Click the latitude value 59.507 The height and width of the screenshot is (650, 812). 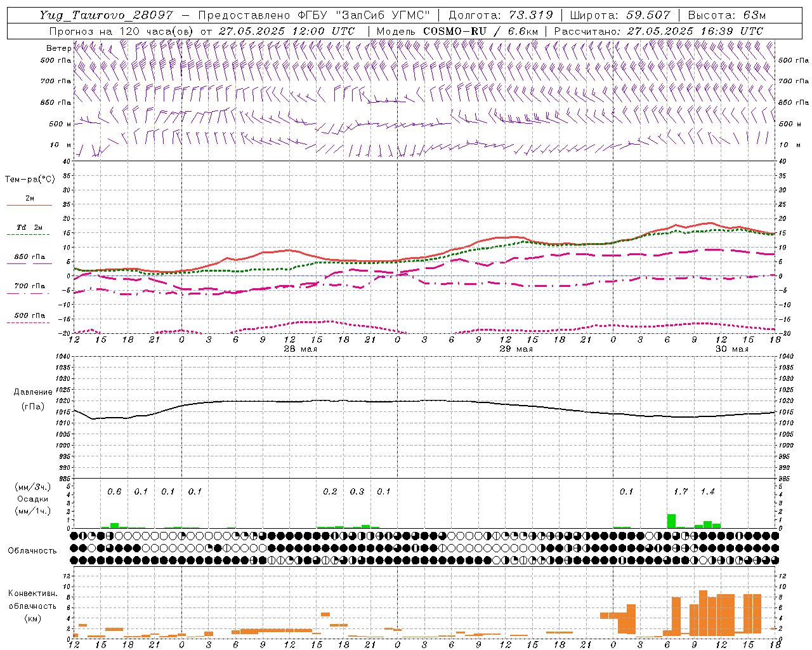point(648,15)
